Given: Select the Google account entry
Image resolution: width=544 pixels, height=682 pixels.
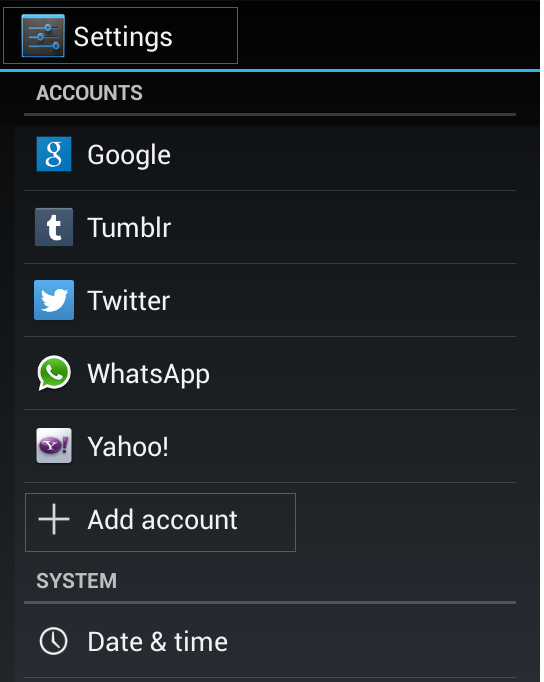Looking at the screenshot, I should coord(270,154).
